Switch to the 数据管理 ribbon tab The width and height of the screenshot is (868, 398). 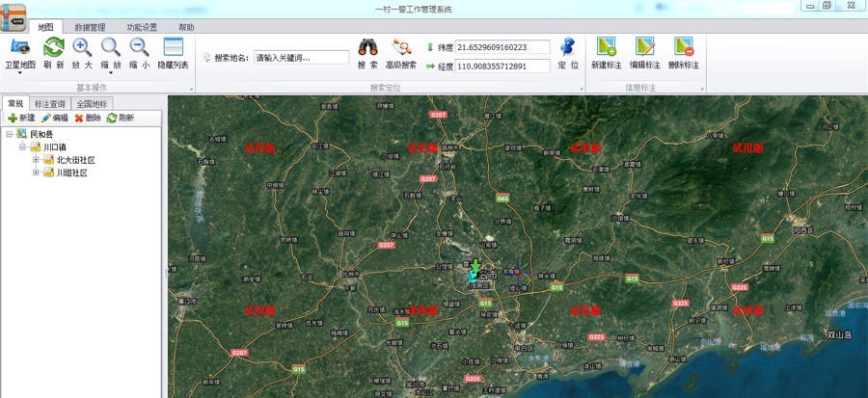[90, 27]
